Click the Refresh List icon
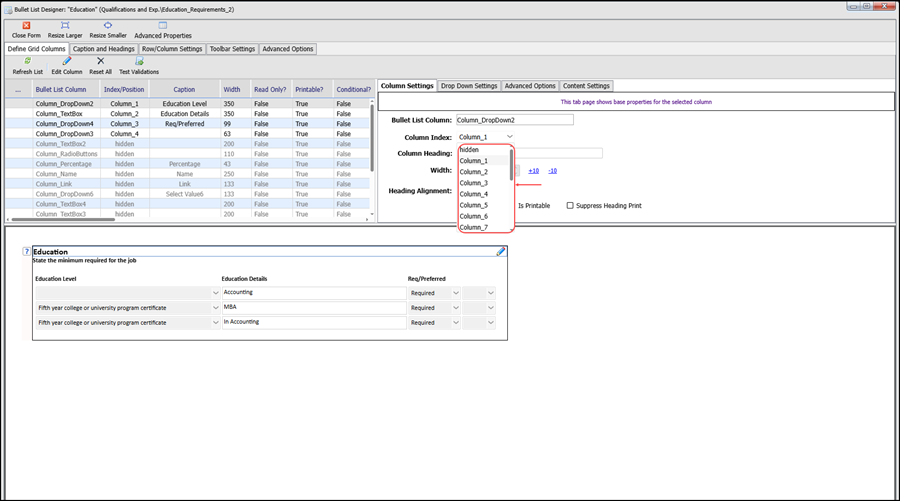Screen dimensions: 900x501 click(28, 61)
